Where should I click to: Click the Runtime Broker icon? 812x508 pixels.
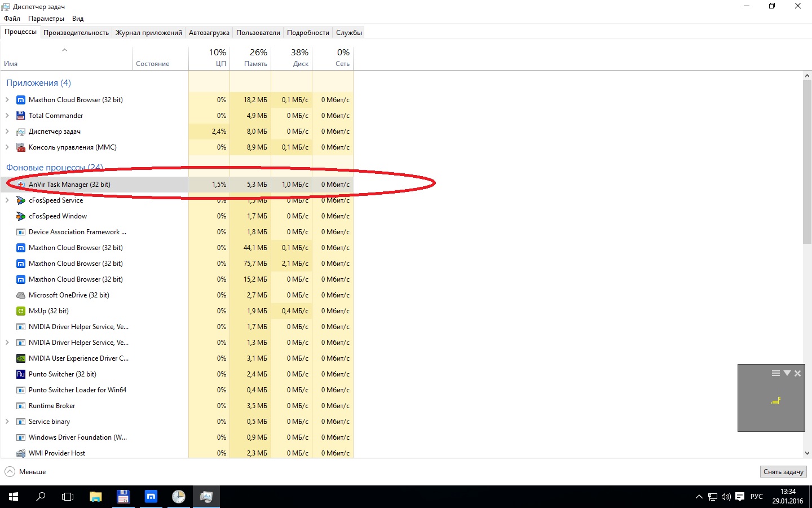[x=21, y=406]
